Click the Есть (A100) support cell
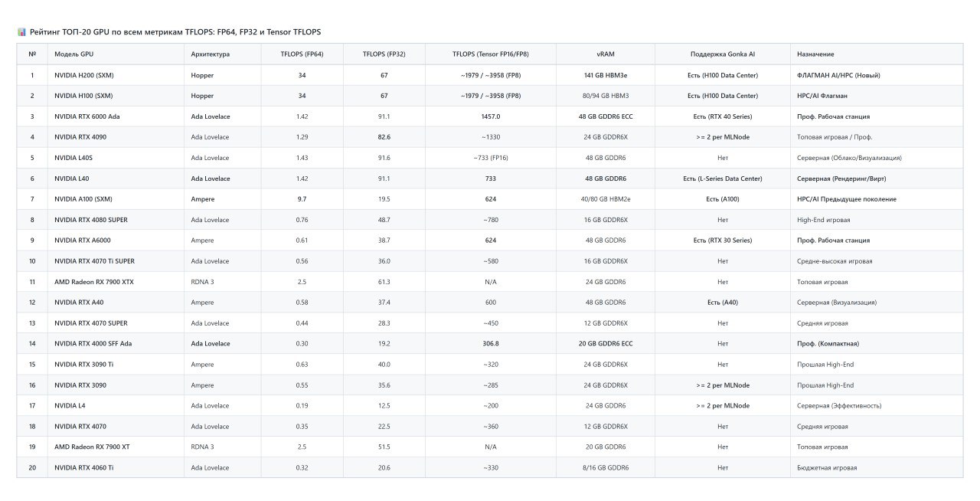Screen dimensions: 980x501 pyautogui.click(x=723, y=199)
